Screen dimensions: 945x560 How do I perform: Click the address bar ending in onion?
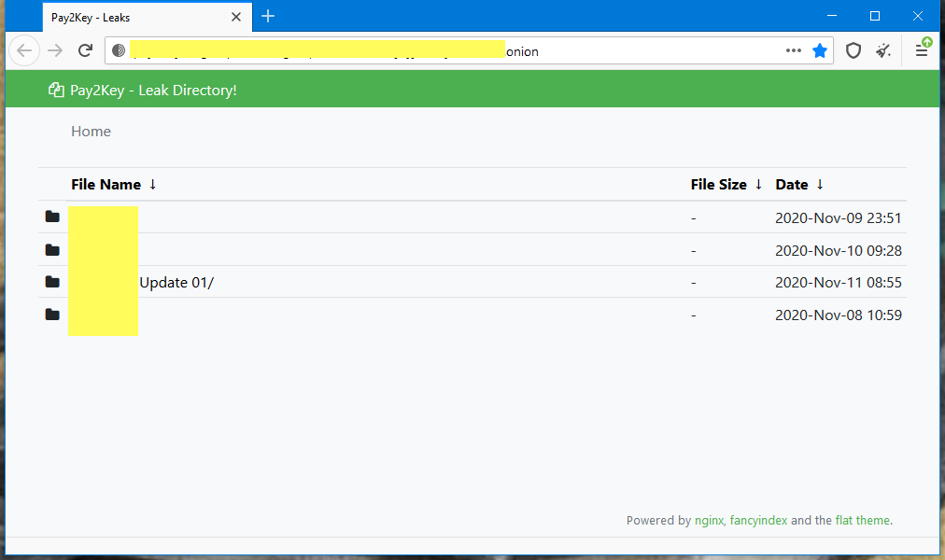(x=469, y=50)
